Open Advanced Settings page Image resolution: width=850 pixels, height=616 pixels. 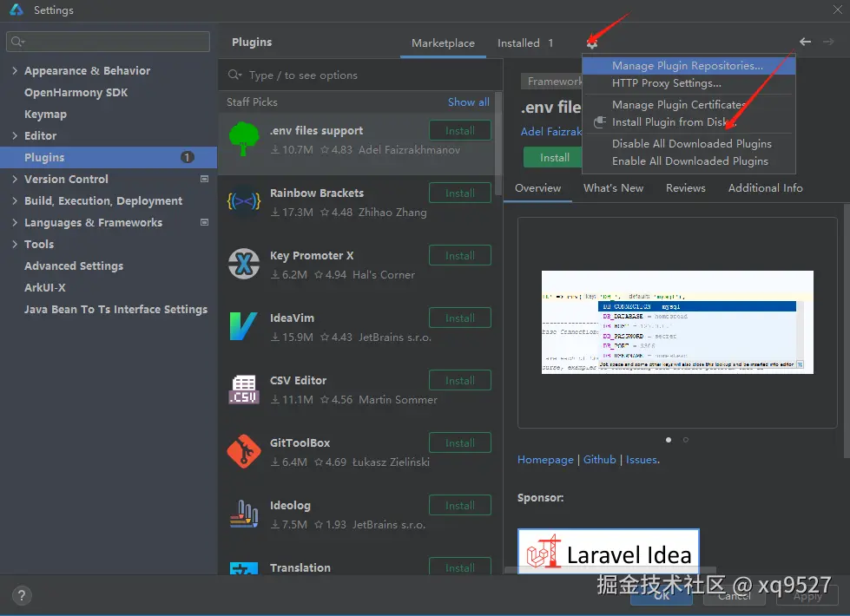(74, 266)
